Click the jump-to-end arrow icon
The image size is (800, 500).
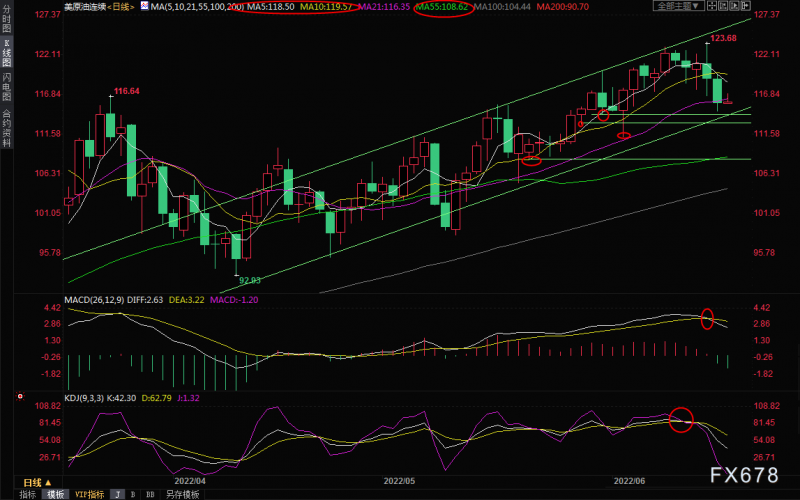pyautogui.click(x=746, y=6)
